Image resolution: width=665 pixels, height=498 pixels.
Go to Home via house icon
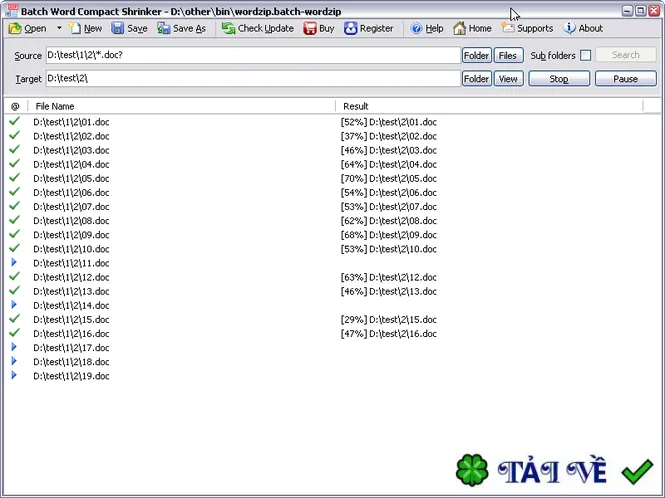click(x=459, y=28)
